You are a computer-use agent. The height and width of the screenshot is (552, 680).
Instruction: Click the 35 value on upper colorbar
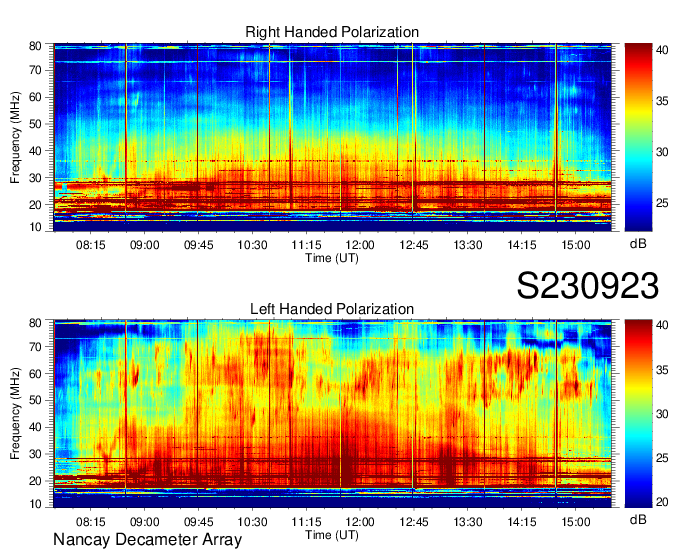point(662,101)
